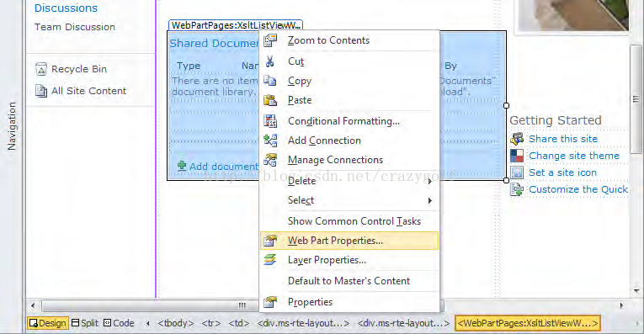Expand the Select submenu arrow
Screen dimensions: 644x334
pyautogui.click(x=429, y=200)
